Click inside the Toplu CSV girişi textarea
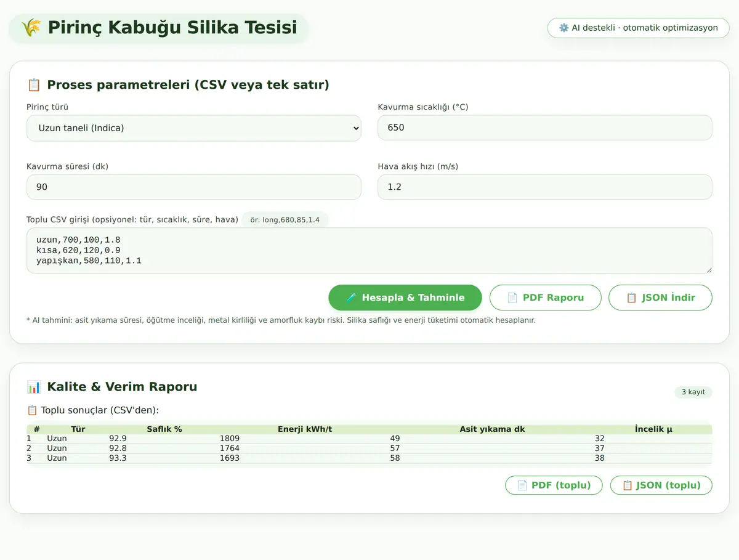The width and height of the screenshot is (739, 560). (369, 250)
